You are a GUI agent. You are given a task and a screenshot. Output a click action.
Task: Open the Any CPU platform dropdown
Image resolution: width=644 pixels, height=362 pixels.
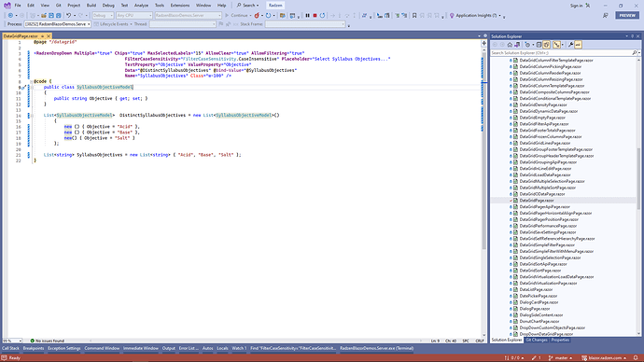[134, 16]
